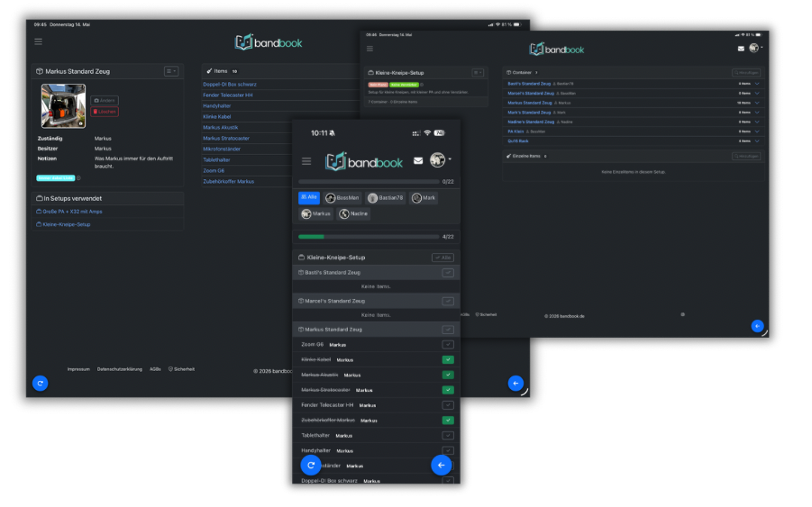Tap blue back arrow button on phone
Image resolution: width=812 pixels, height=507 pixels.
[442, 465]
